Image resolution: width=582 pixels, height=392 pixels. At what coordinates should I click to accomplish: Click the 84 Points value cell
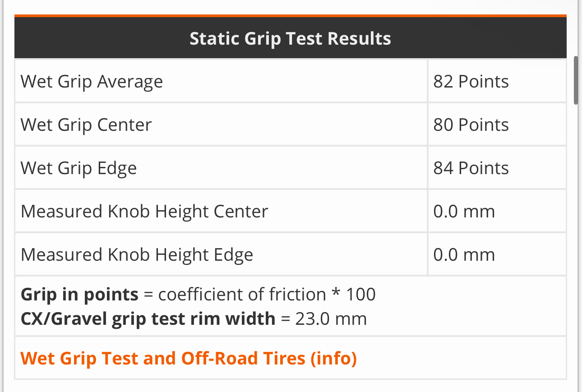pyautogui.click(x=471, y=168)
